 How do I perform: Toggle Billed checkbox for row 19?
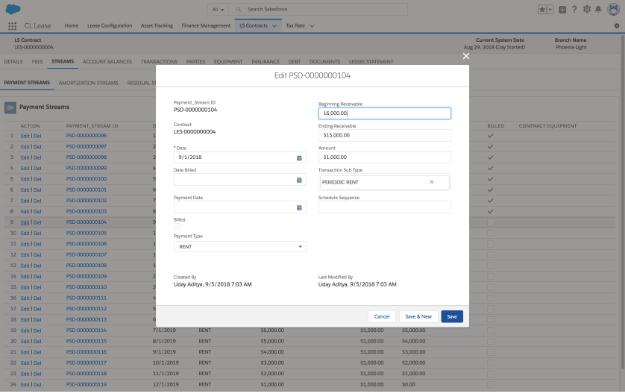(491, 331)
